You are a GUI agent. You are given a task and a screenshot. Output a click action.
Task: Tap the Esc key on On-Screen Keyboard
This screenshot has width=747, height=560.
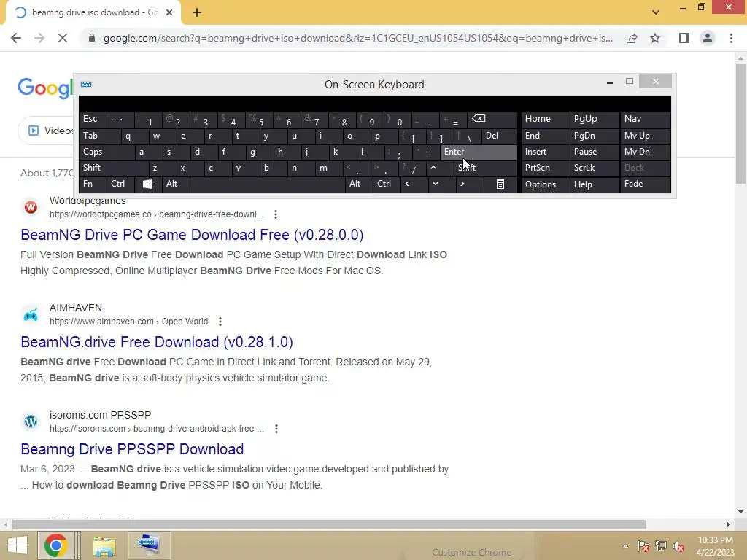click(x=93, y=119)
